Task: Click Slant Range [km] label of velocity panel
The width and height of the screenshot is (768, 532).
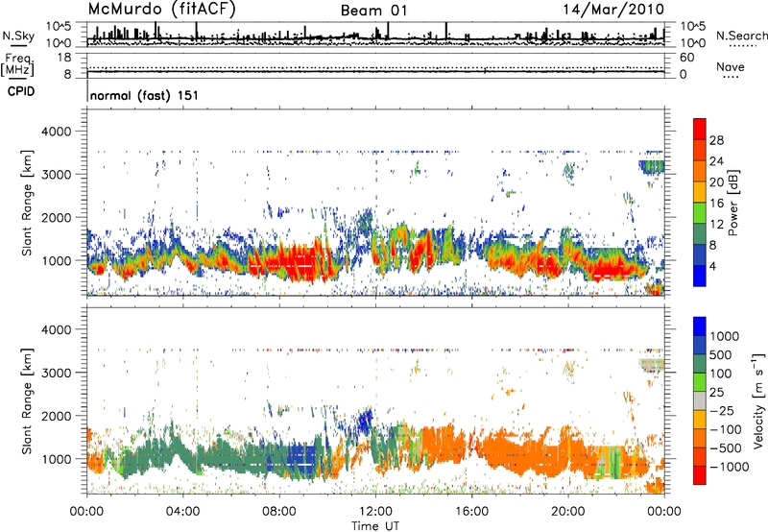Action: pyautogui.click(x=27, y=400)
